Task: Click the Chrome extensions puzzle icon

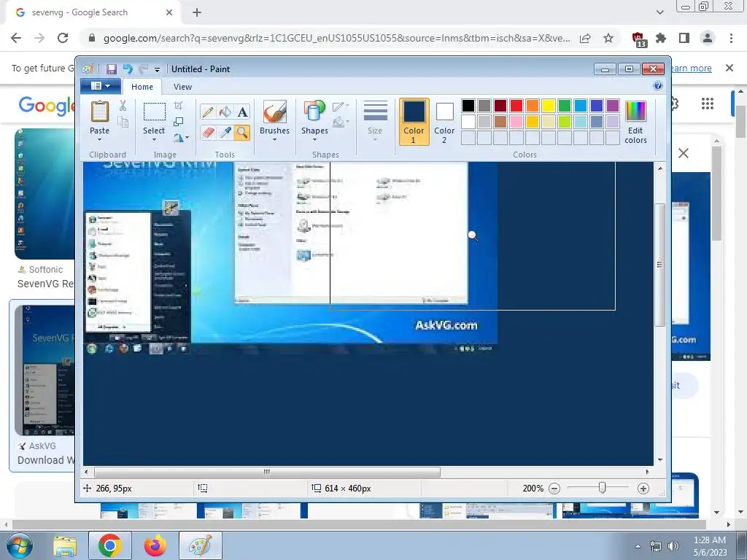Action: (x=661, y=38)
